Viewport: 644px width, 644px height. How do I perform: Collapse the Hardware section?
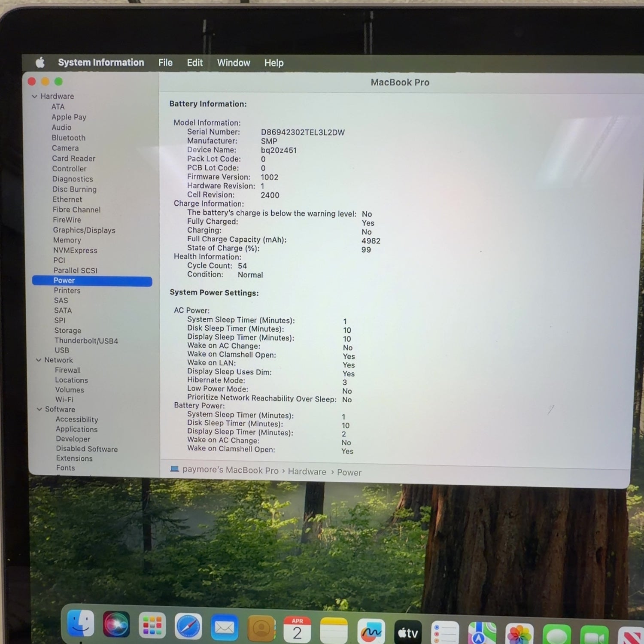coord(34,97)
